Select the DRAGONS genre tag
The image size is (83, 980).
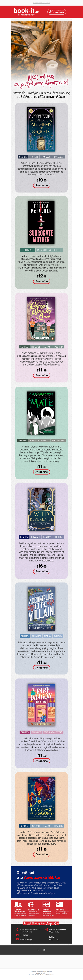(58, 826)
